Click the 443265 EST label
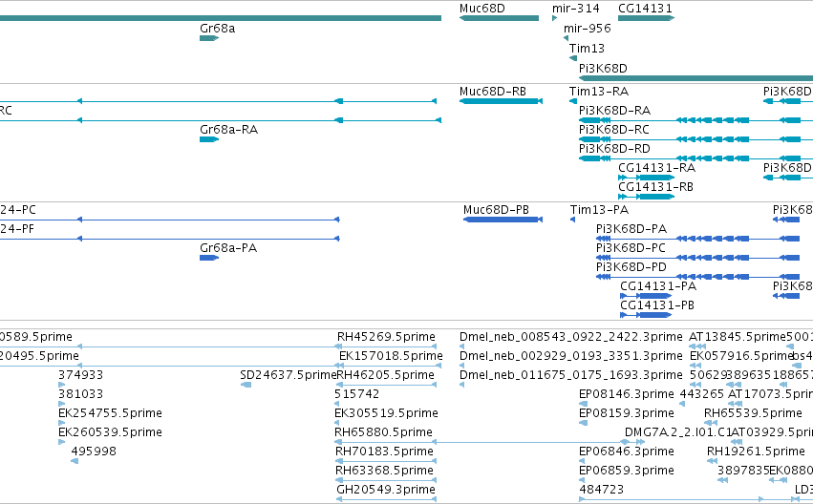813x504 pixels. pyautogui.click(x=701, y=394)
